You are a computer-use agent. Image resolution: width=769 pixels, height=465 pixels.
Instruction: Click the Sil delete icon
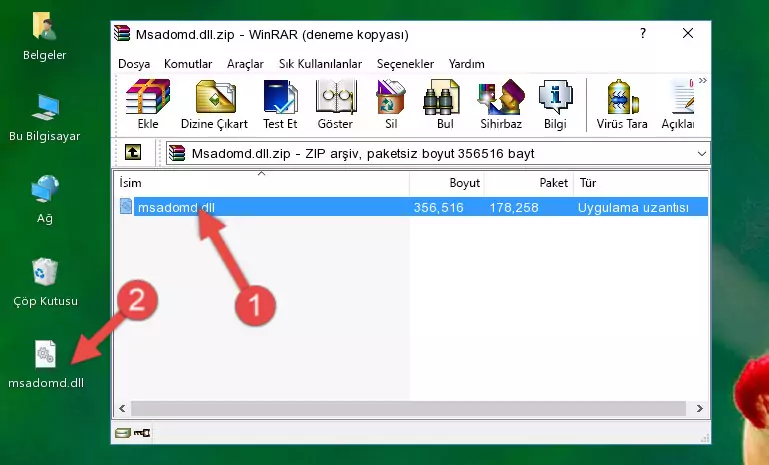(391, 104)
